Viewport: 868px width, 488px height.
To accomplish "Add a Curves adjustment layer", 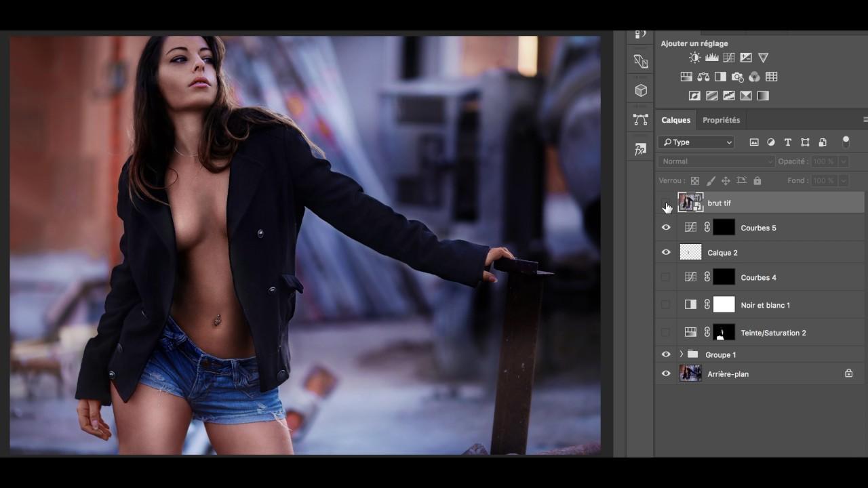I will tap(729, 58).
